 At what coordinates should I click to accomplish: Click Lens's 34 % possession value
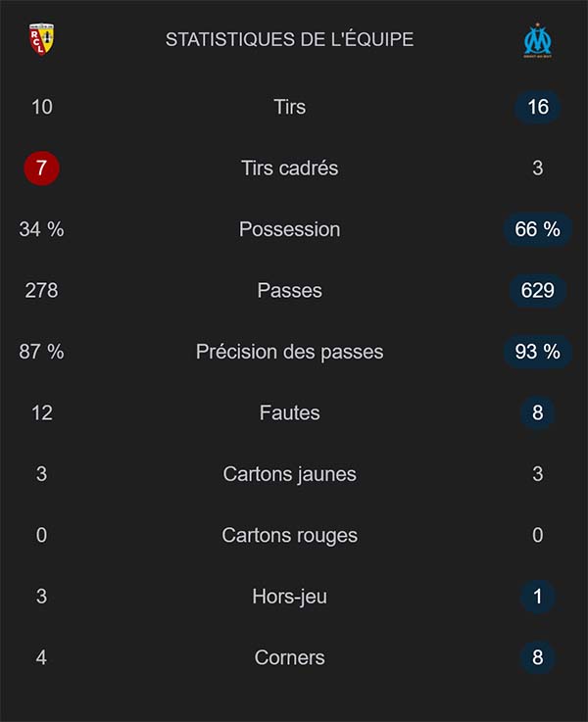click(41, 229)
